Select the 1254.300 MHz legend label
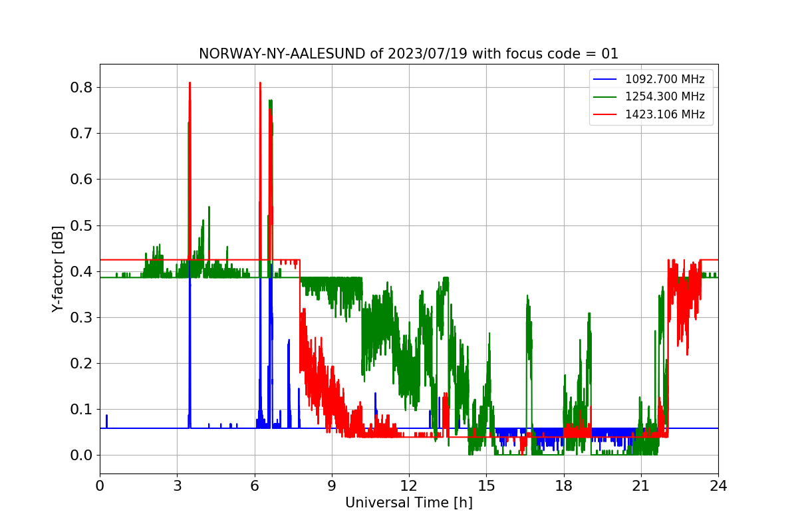 tap(665, 96)
